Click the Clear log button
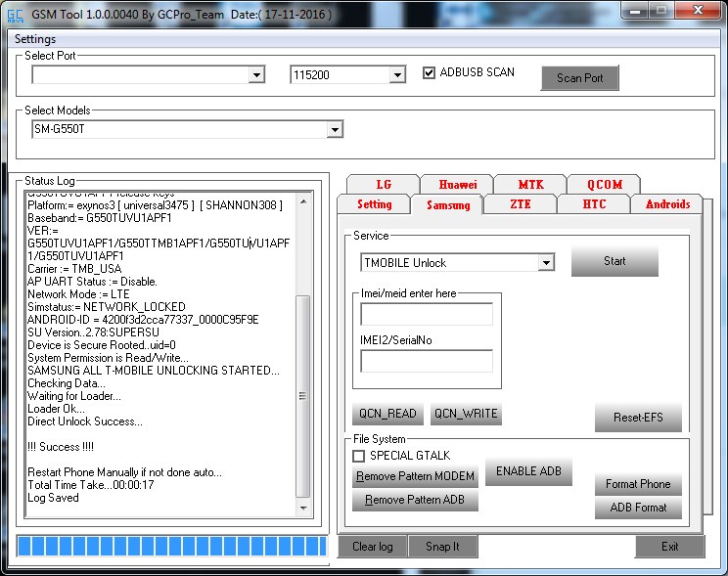Image resolution: width=728 pixels, height=576 pixels. click(372, 547)
